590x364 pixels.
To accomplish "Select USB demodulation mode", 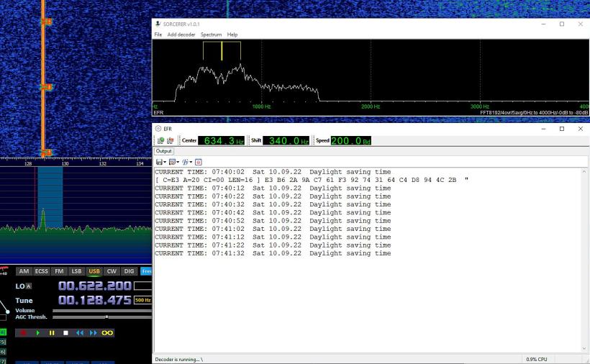I will (94, 271).
